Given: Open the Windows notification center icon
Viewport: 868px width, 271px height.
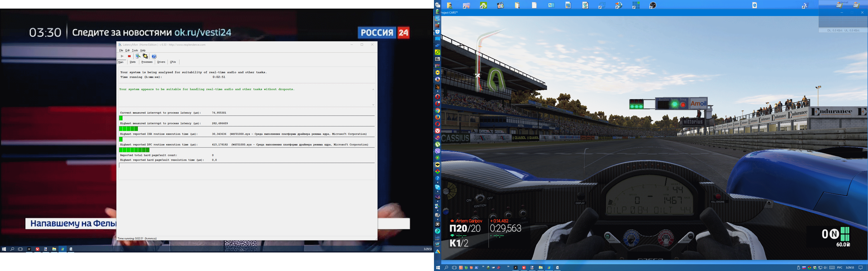Looking at the screenshot, I should click(860, 268).
